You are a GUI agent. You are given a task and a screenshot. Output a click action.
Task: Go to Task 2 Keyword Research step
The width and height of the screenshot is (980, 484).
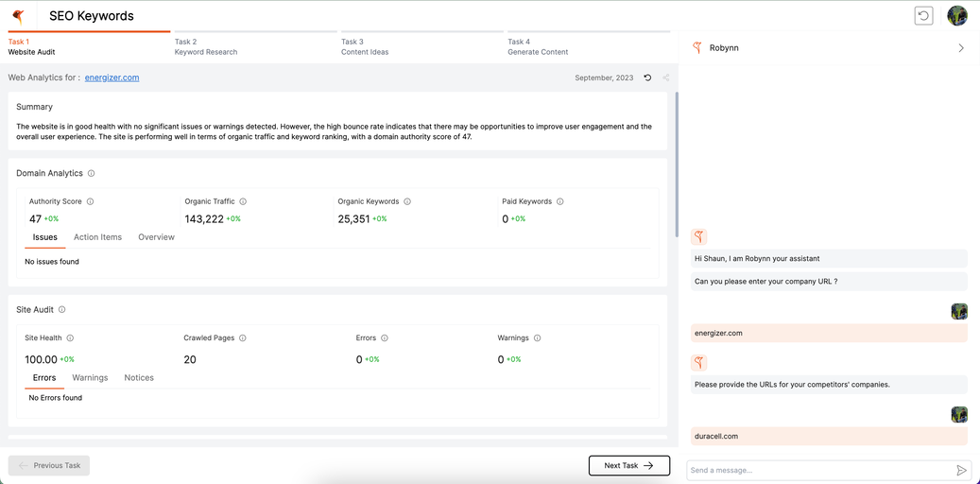(x=255, y=43)
